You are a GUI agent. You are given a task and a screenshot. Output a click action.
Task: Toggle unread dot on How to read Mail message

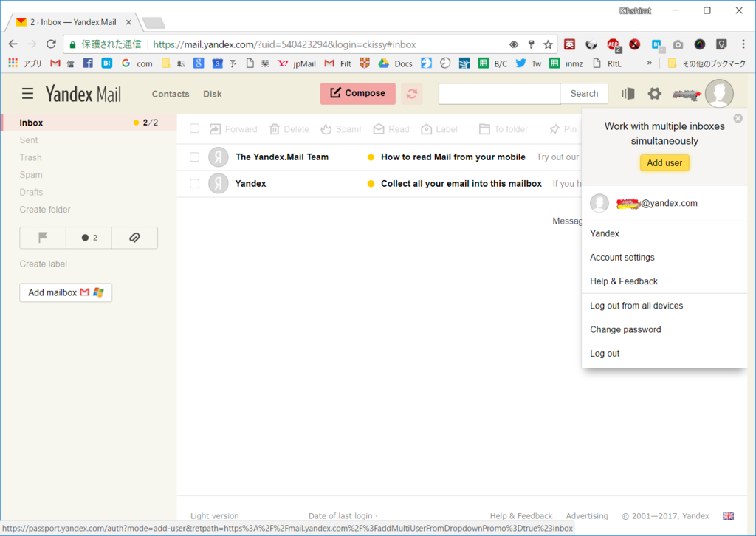[x=371, y=157]
